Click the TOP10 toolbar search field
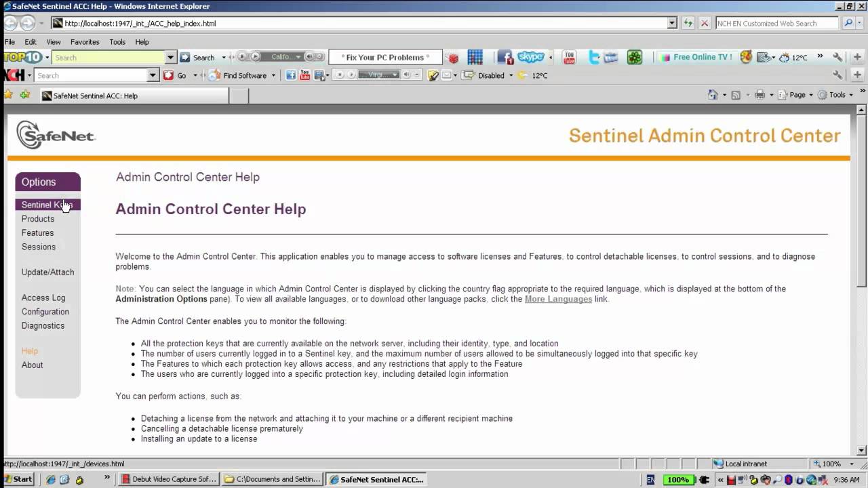868x488 pixels. (x=108, y=58)
